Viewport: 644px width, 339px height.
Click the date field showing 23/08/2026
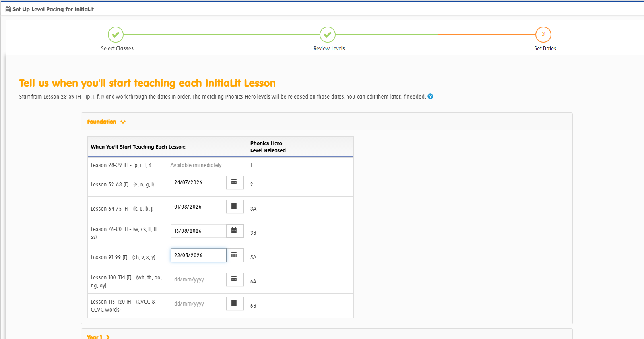[198, 255]
